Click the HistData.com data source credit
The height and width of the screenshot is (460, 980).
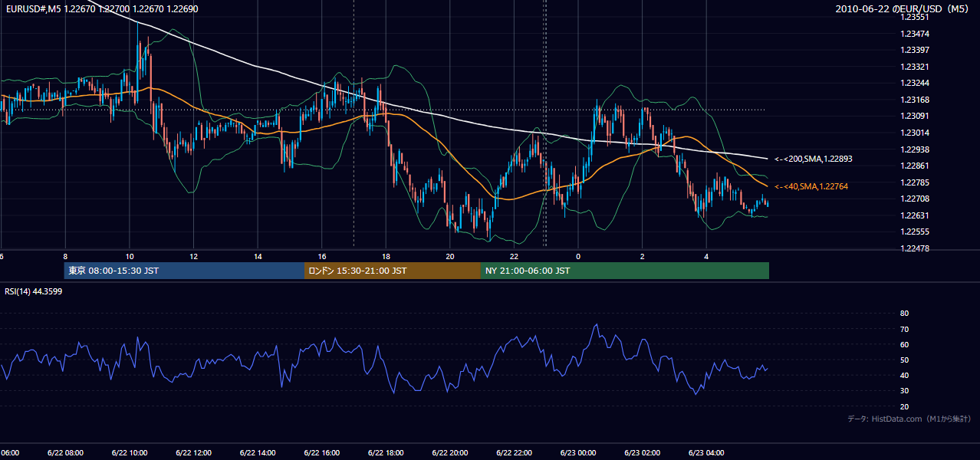pyautogui.click(x=909, y=419)
